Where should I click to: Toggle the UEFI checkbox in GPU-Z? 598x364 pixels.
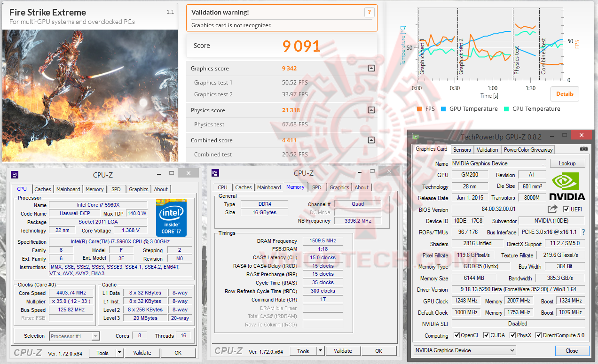point(566,209)
